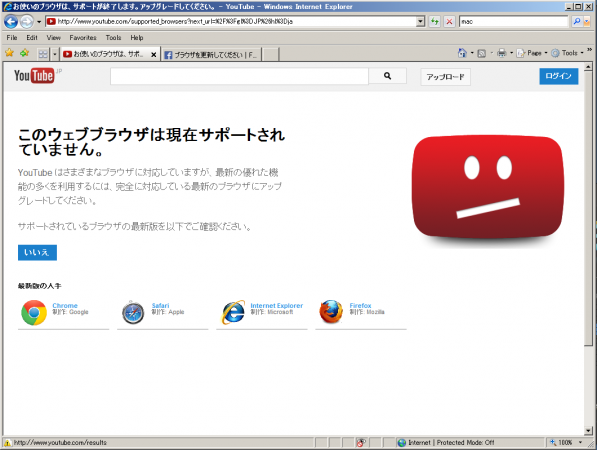Click the vertical scrollbar up arrow

588,67
